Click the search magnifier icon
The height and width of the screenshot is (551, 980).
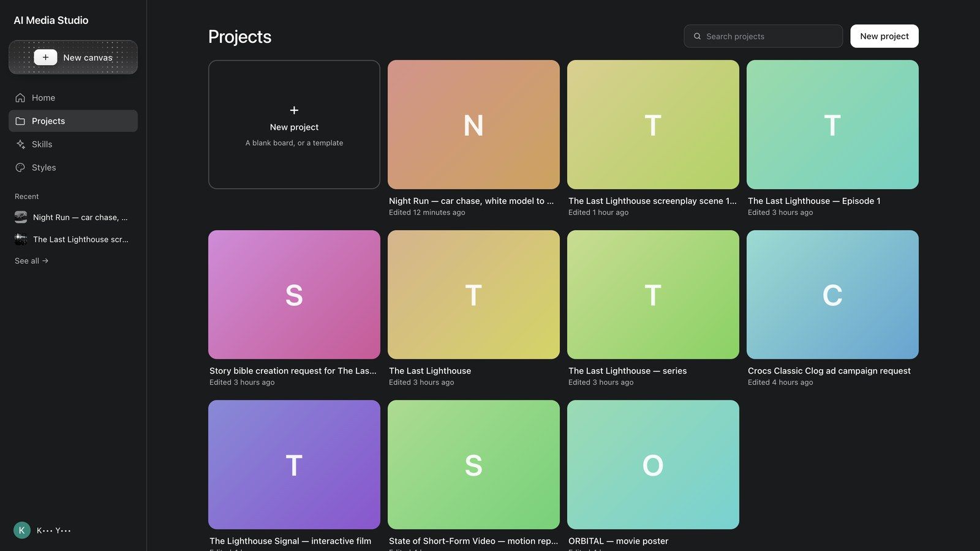click(697, 36)
